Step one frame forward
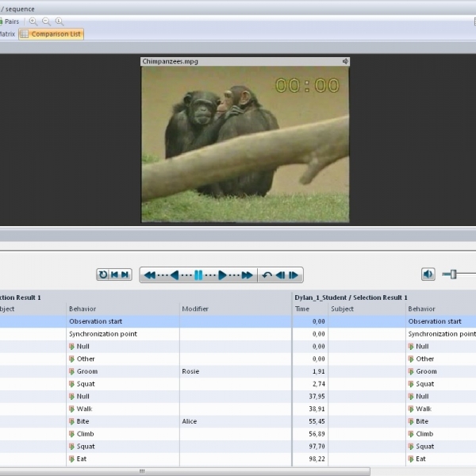The image size is (476, 476). coord(294,275)
